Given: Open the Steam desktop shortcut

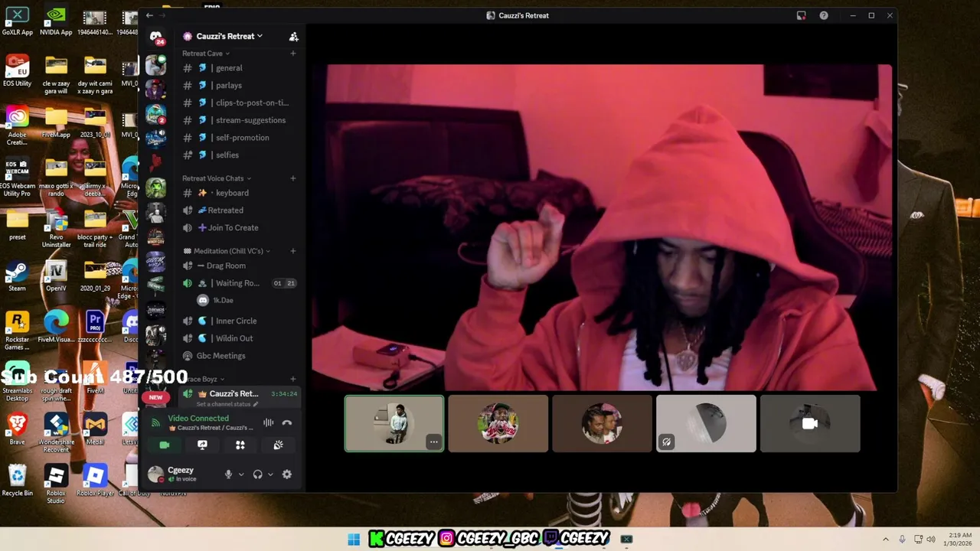Looking at the screenshot, I should coord(17,275).
